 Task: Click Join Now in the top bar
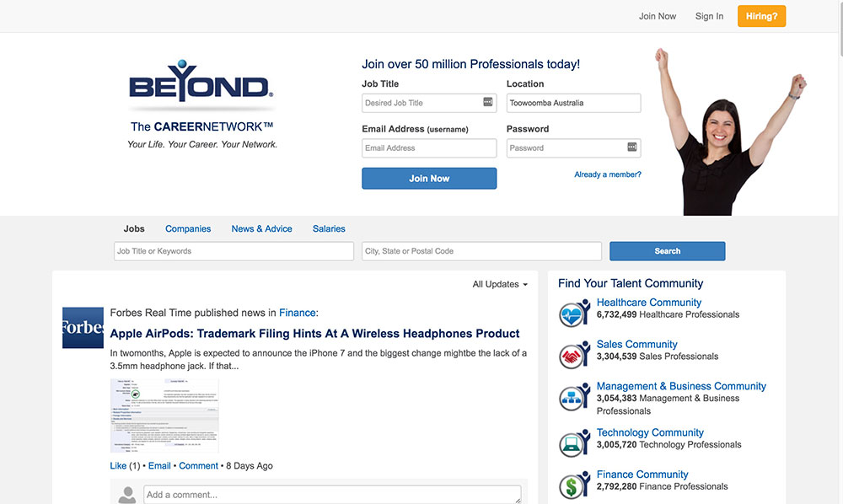658,16
